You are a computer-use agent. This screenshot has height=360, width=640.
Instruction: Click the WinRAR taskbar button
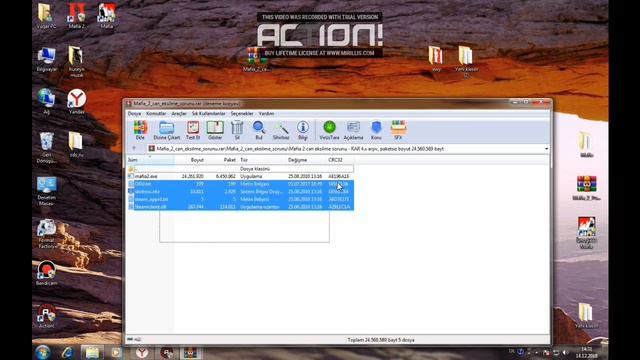[190, 352]
